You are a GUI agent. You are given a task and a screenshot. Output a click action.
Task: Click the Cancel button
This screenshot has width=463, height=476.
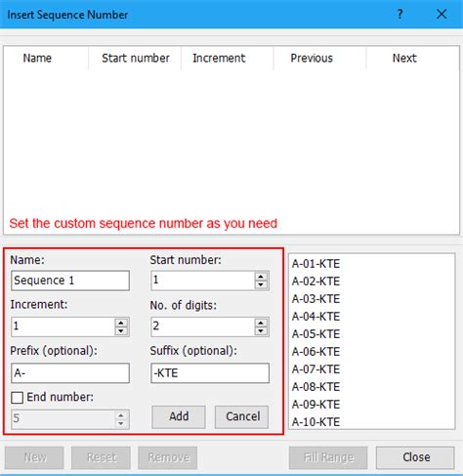[242, 416]
